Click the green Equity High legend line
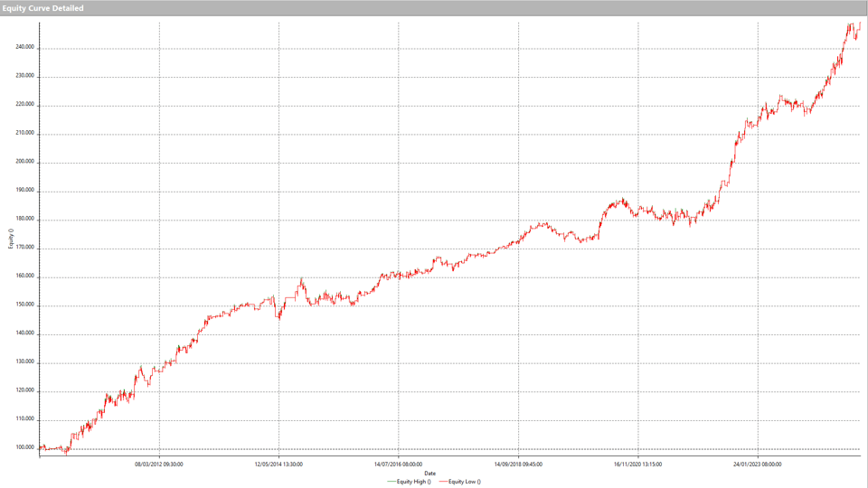 tap(391, 482)
